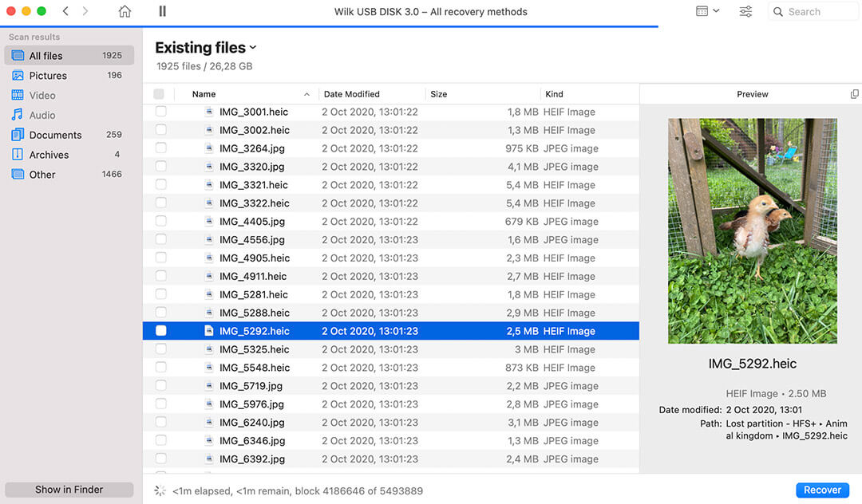Click the Other sidebar icon
This screenshot has height=504, width=862.
18,174
